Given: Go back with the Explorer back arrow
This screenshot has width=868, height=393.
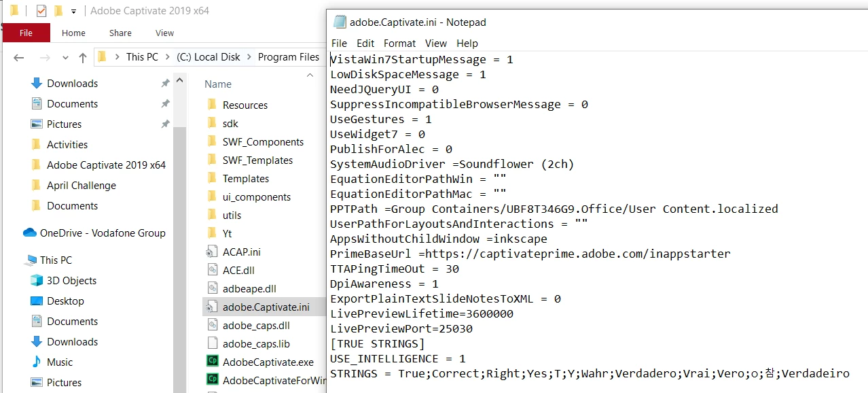Looking at the screenshot, I should click(19, 58).
